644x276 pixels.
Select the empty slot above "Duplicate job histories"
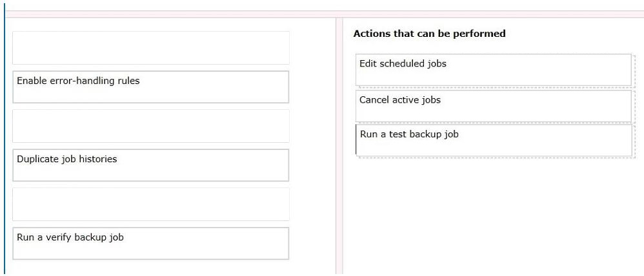click(x=151, y=126)
